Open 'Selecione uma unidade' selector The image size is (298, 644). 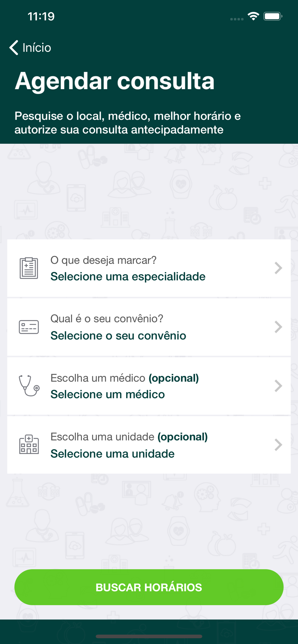[112, 454]
